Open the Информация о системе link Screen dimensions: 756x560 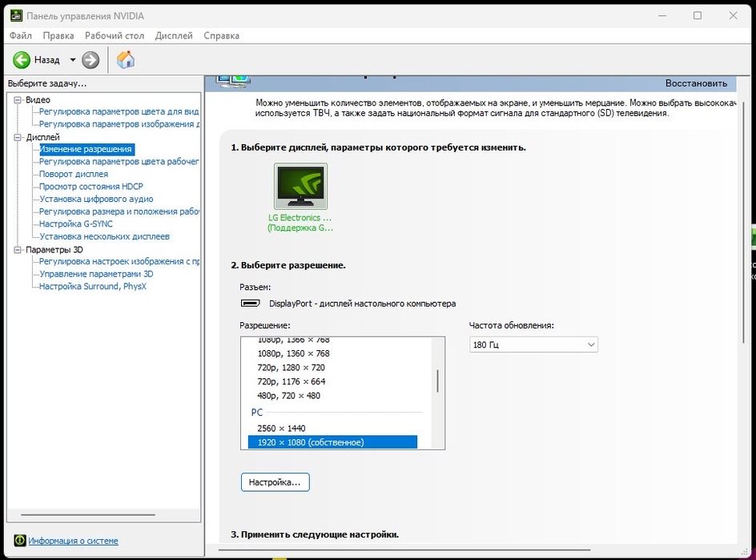[74, 541]
